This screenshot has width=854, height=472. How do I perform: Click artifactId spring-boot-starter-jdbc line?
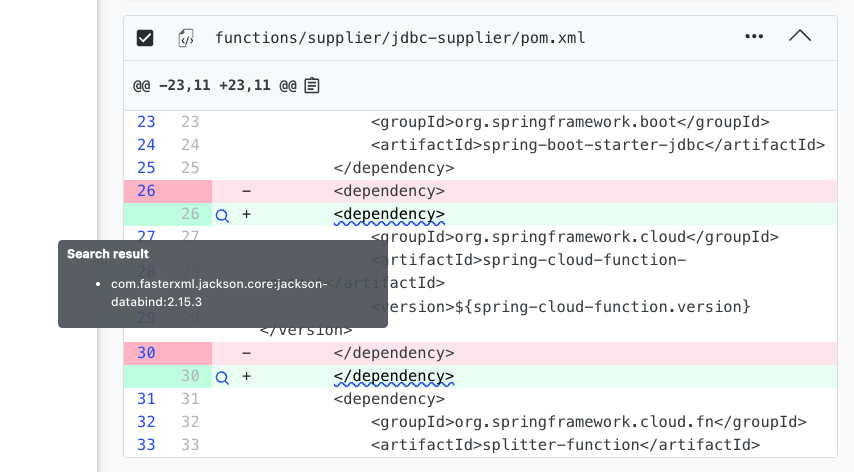(x=597, y=145)
